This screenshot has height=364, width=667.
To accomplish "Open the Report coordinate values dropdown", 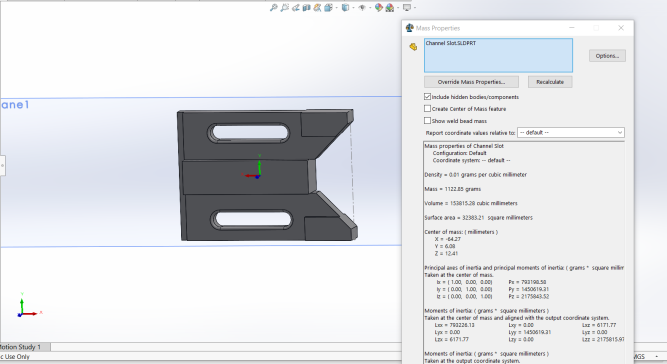I will click(x=571, y=133).
